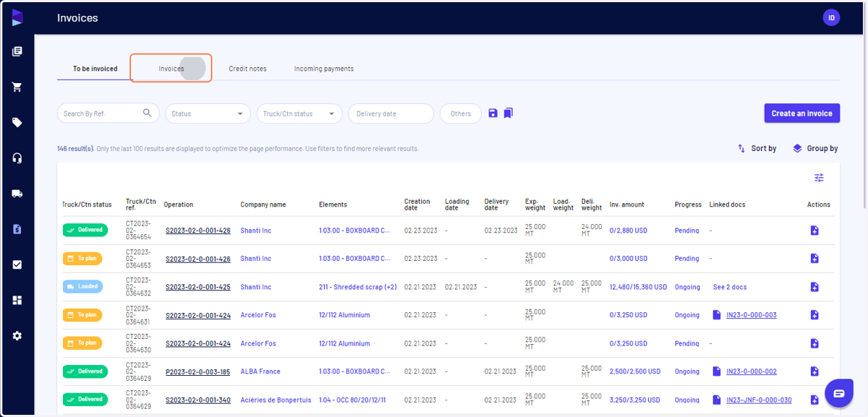Switch to the Invoices tab
868x417 pixels.
171,69
